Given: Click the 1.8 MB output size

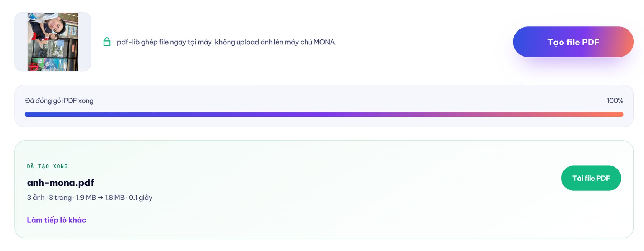Looking at the screenshot, I should point(114,198).
